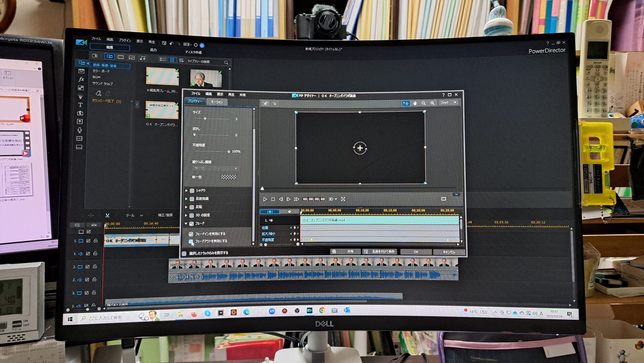Screen dimensions: 644x363
Task: Expand the 反射効果 section arrow
Action: (x=186, y=199)
